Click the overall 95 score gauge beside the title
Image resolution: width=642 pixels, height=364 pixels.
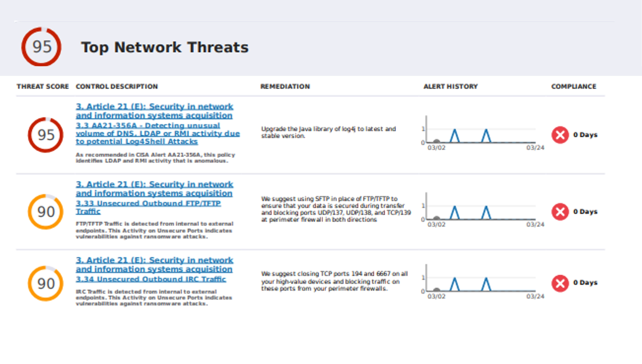pos(41,47)
